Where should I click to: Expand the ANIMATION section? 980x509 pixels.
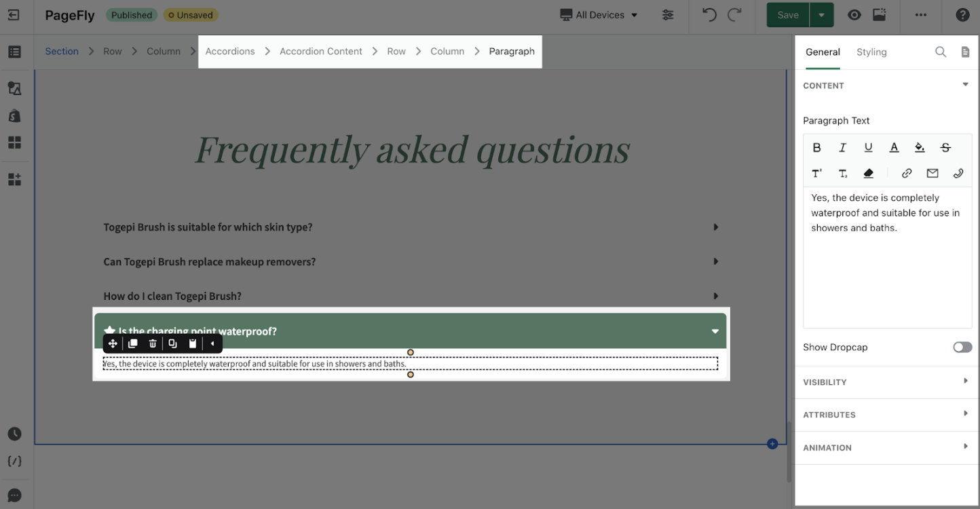pos(965,447)
